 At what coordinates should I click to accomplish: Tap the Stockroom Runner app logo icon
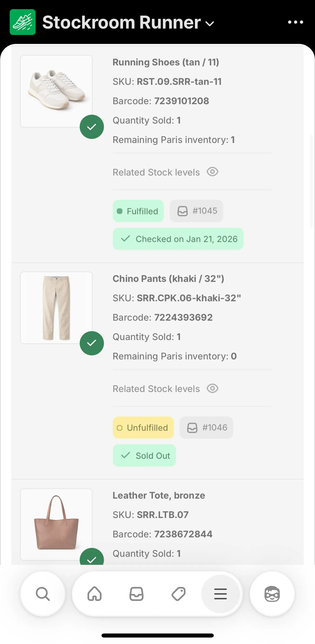point(23,22)
